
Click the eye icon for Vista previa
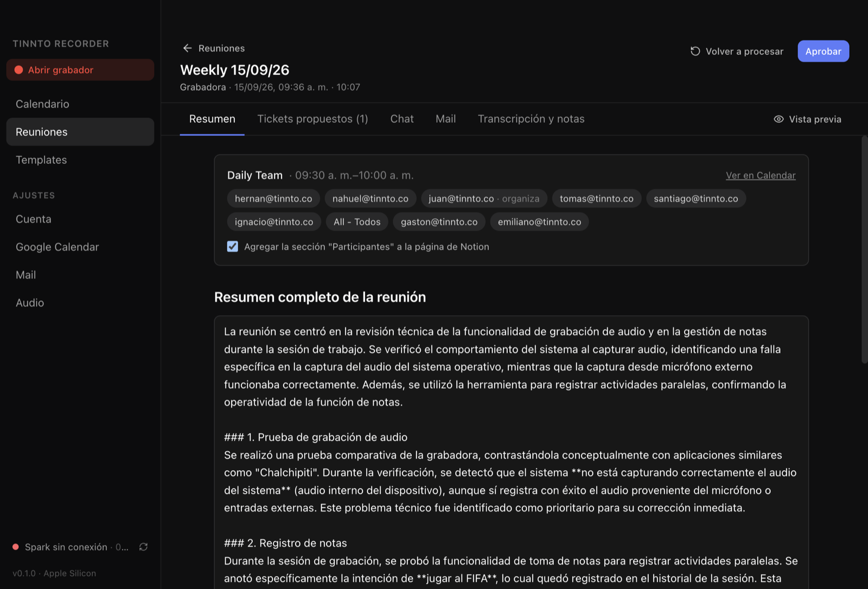tap(778, 119)
